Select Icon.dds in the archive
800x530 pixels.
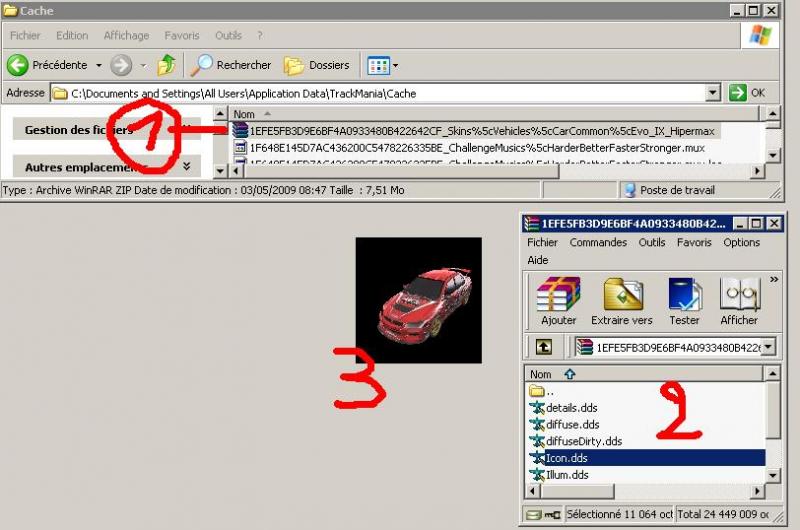click(647, 458)
